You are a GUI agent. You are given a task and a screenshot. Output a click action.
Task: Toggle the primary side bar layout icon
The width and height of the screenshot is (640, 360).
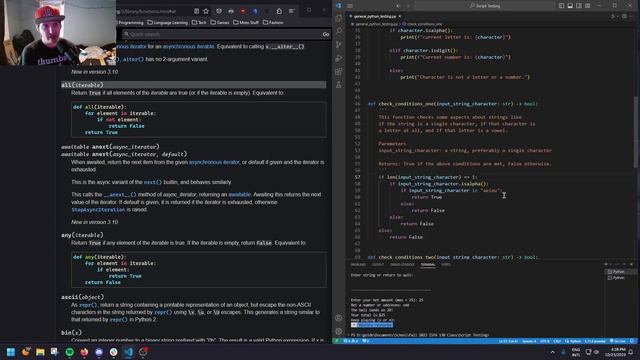click(562, 6)
